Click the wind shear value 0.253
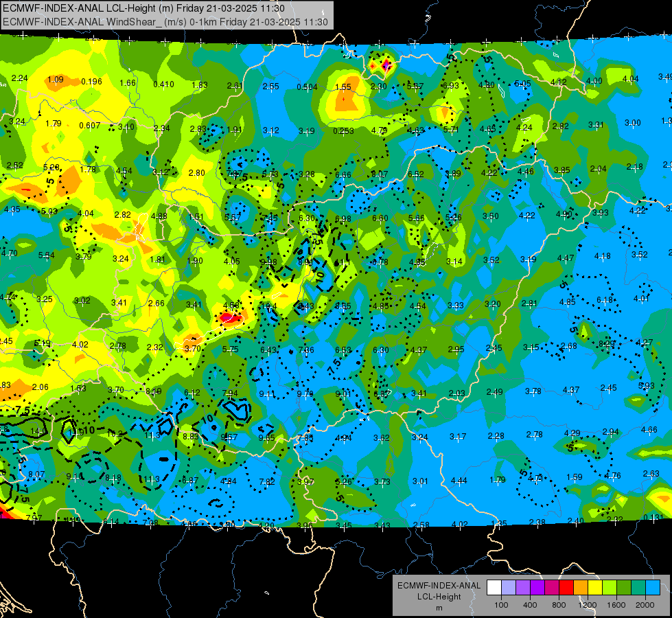Viewport: 672px width, 618px height. (x=343, y=130)
